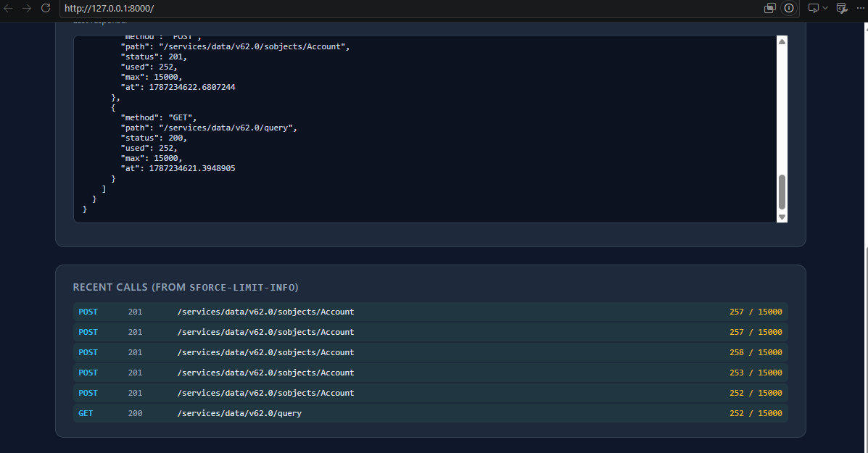Click the /services/data/v62.0/query path in recent calls
The height and width of the screenshot is (453, 868).
pyautogui.click(x=239, y=413)
